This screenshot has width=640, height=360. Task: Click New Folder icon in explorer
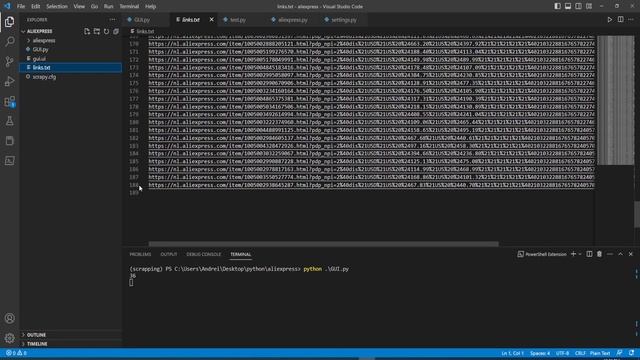97,31
